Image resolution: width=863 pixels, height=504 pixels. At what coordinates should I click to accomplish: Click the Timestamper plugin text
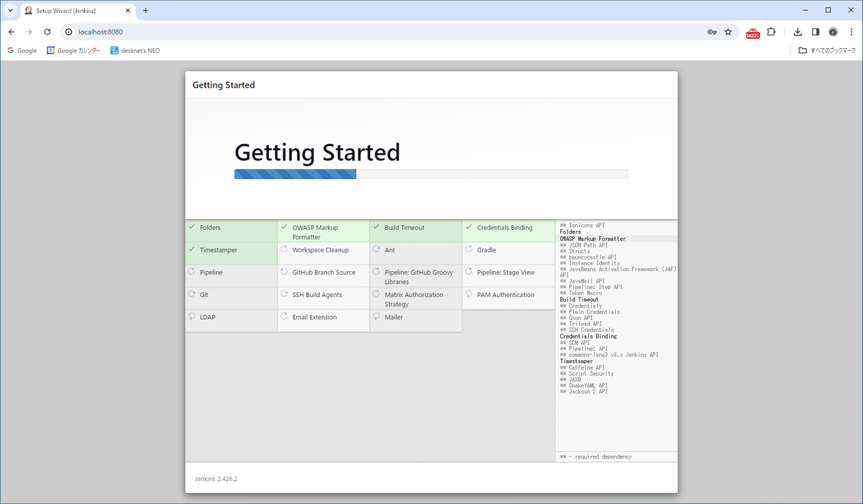tap(219, 250)
